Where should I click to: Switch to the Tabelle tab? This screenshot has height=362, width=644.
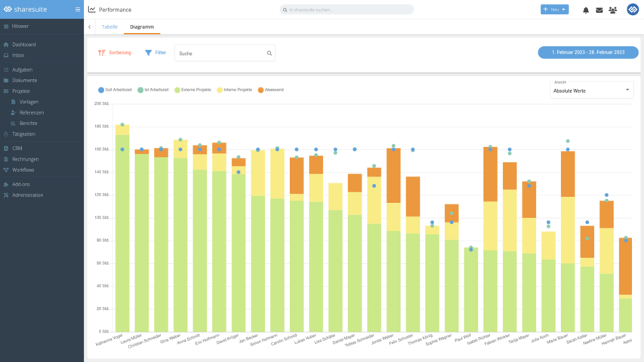point(109,26)
